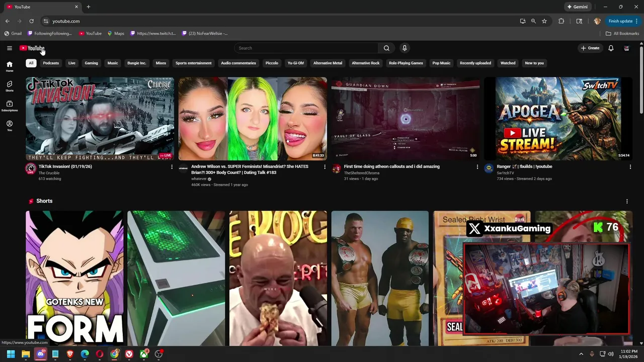Open Chrome three-dot menu beside Finish update
The width and height of the screenshot is (644, 362).
636,21
